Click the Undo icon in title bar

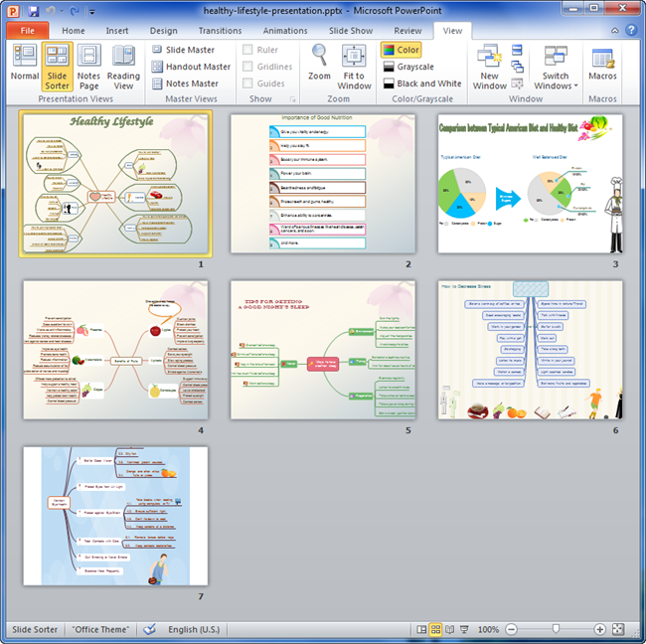click(51, 11)
